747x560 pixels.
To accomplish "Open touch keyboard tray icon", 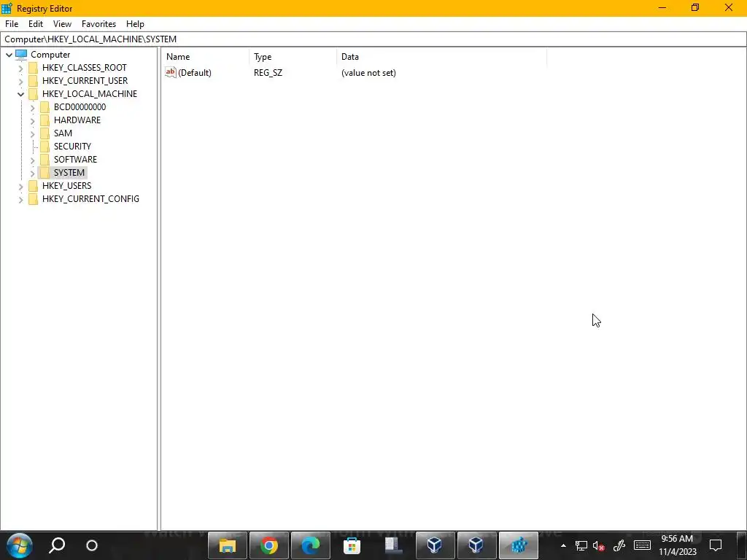I will (642, 545).
